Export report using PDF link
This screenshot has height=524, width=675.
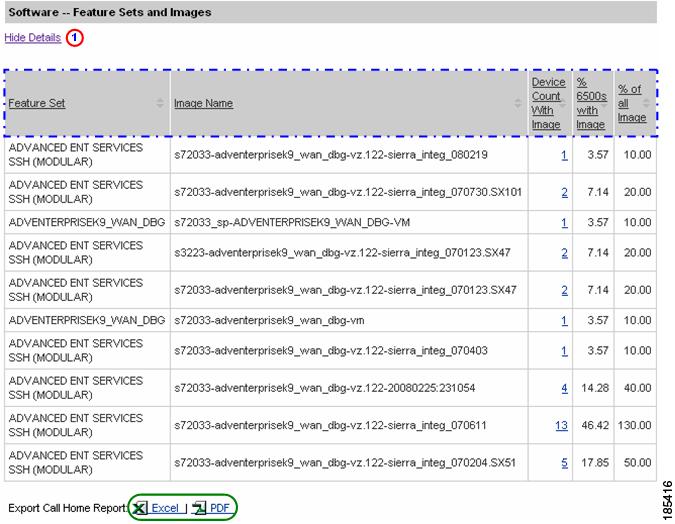click(219, 508)
